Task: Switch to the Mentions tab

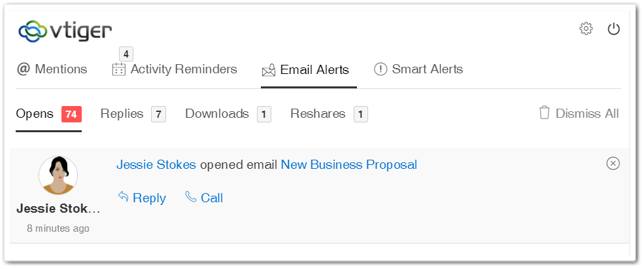Action: pos(52,69)
